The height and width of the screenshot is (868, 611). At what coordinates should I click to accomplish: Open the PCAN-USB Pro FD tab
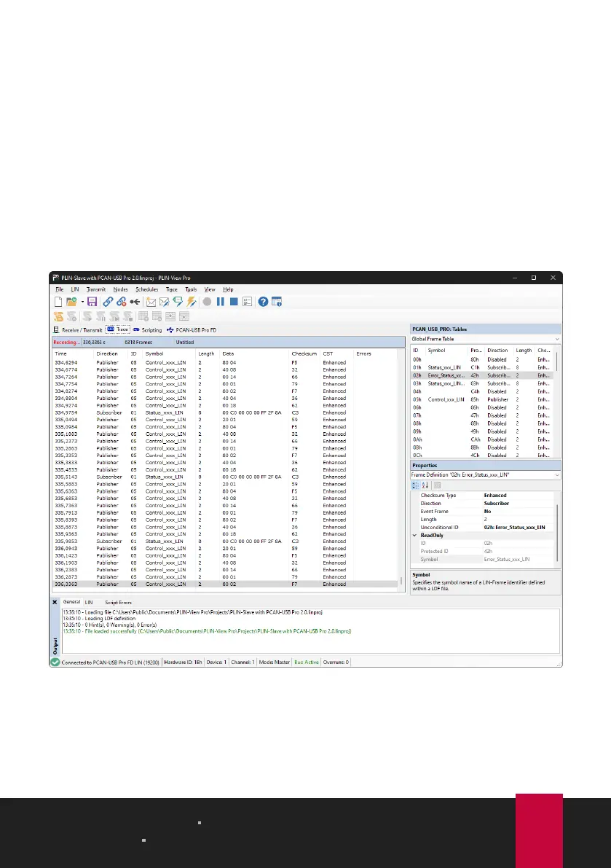[x=192, y=330]
